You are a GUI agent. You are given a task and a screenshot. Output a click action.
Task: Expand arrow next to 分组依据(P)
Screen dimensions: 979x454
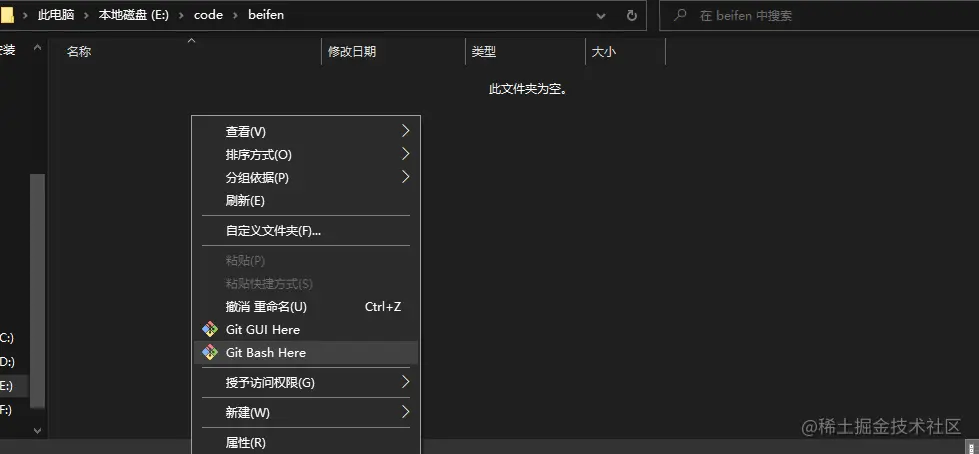click(x=406, y=177)
